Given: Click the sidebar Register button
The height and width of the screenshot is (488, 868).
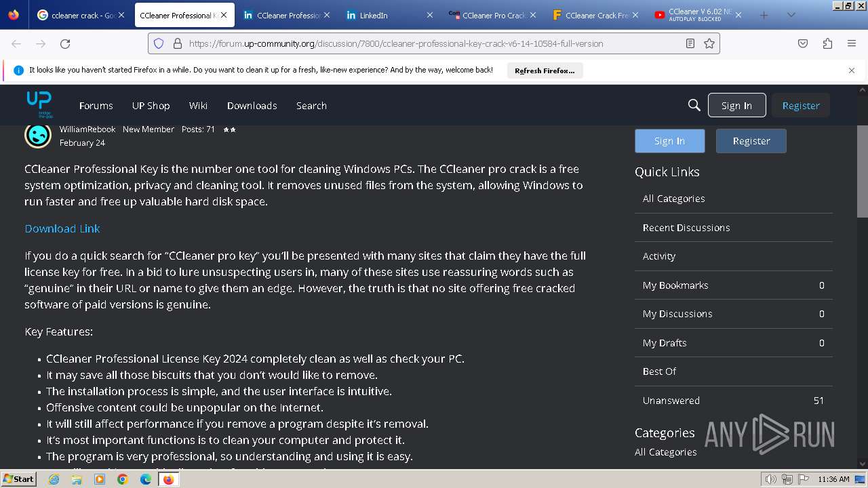Looking at the screenshot, I should (x=751, y=141).
